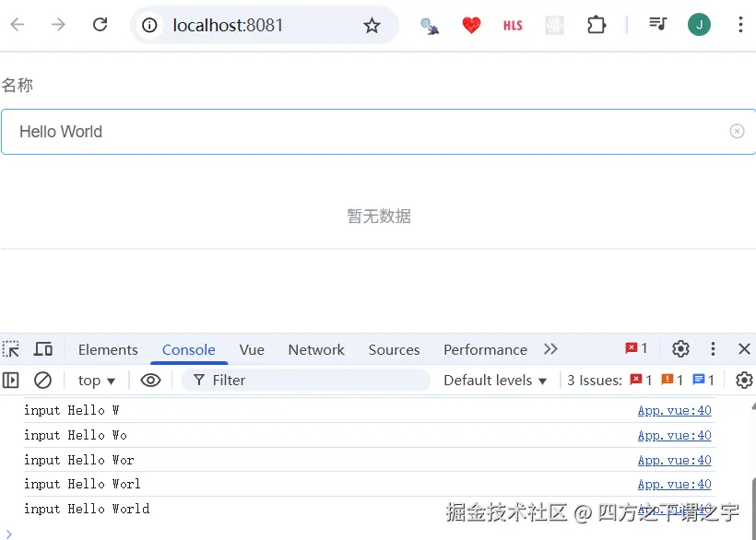Open App.vue:40 link for 'Hello Worl'
The width and height of the screenshot is (756, 540).
674,484
